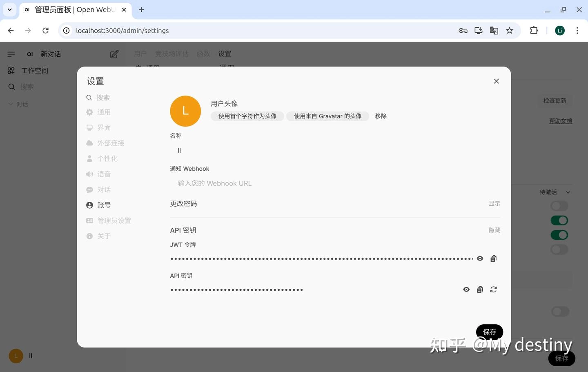The image size is (588, 372).
Task: Open the browser extensions icon
Action: tap(534, 31)
